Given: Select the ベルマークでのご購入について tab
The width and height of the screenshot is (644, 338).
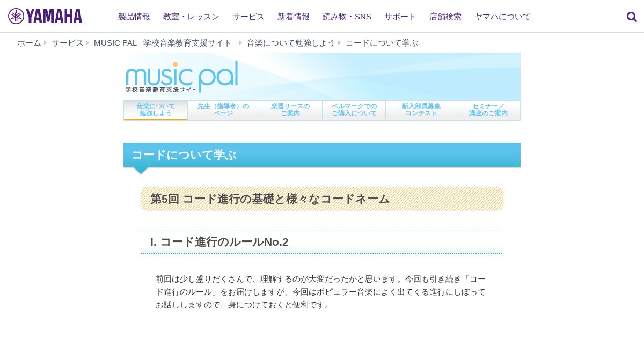Looking at the screenshot, I should [354, 110].
